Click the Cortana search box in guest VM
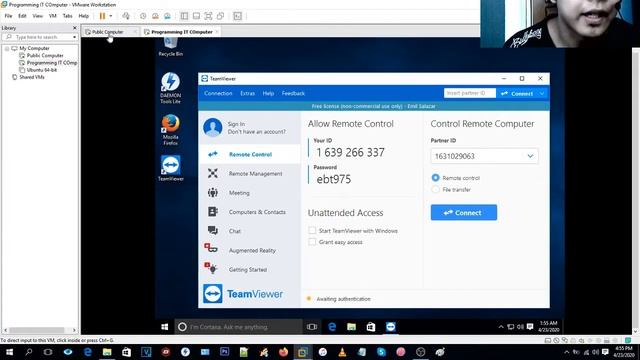Viewport: 640px width, 360px height. [239, 327]
